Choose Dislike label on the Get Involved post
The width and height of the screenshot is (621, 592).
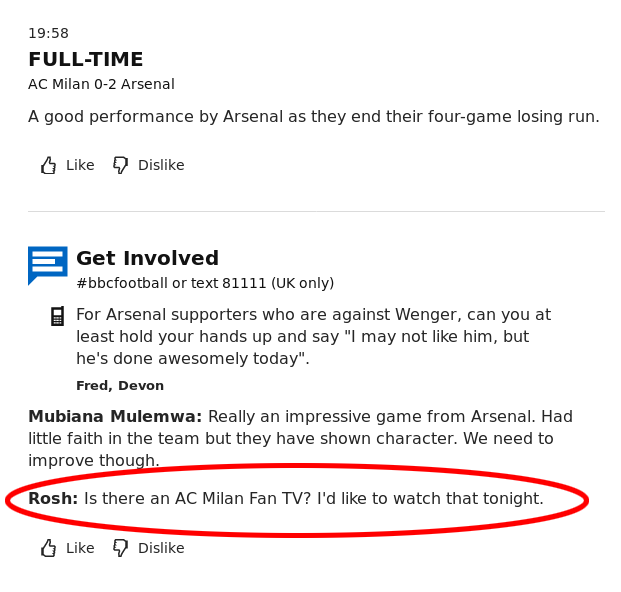pos(161,548)
